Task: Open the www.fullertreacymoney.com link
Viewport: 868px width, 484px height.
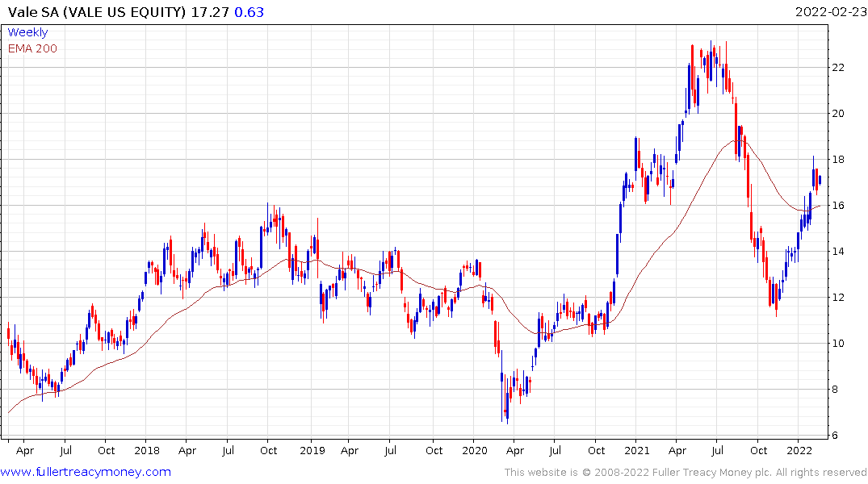Action: [86, 472]
